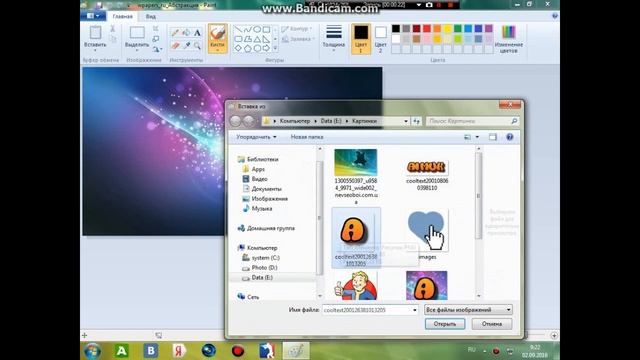Click the Resize icon in Image group
The image size is (640, 360).
[156, 39]
